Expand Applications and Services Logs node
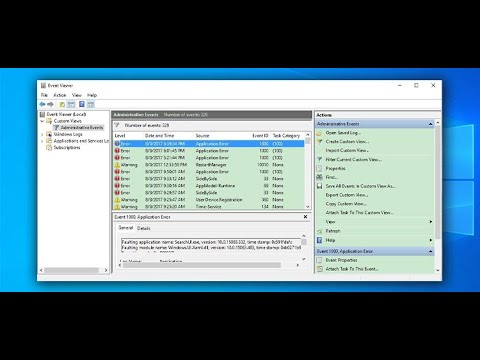 [42, 141]
